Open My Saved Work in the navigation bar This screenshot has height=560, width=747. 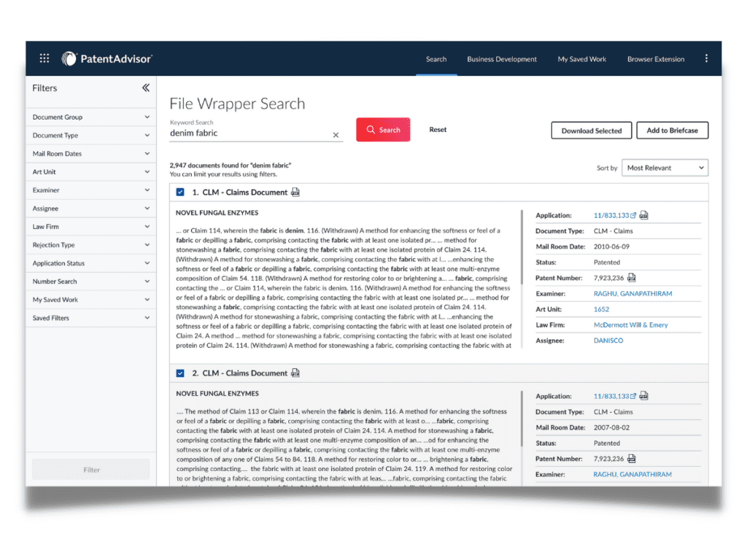581,59
